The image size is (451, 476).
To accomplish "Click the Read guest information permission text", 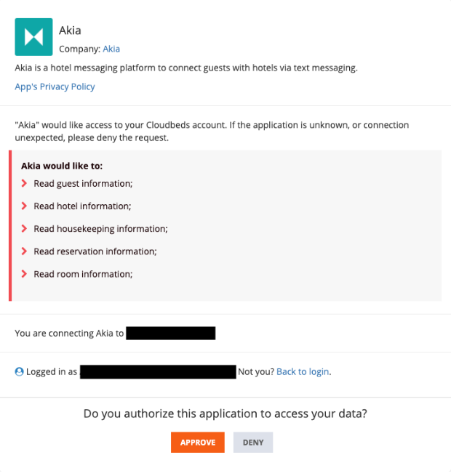I will (83, 184).
